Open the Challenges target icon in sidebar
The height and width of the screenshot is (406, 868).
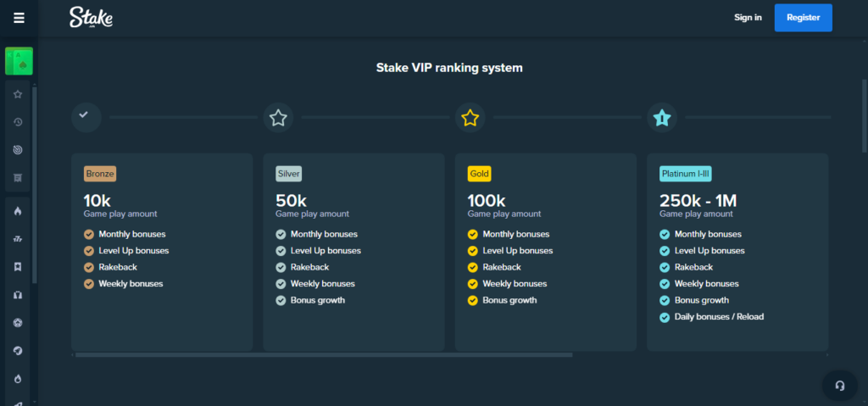tap(18, 149)
